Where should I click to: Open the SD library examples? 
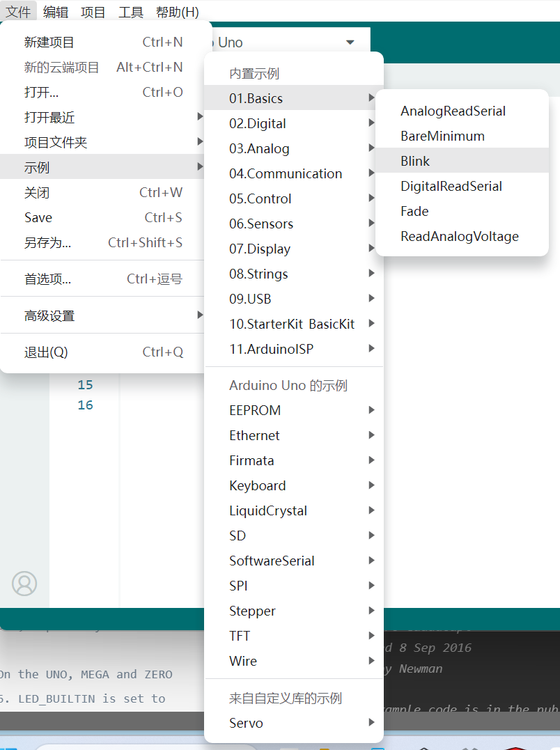pyautogui.click(x=294, y=536)
